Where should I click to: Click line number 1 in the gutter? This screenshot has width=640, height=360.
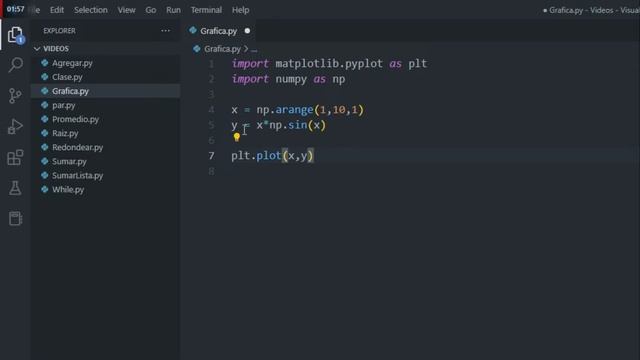tap(211, 64)
